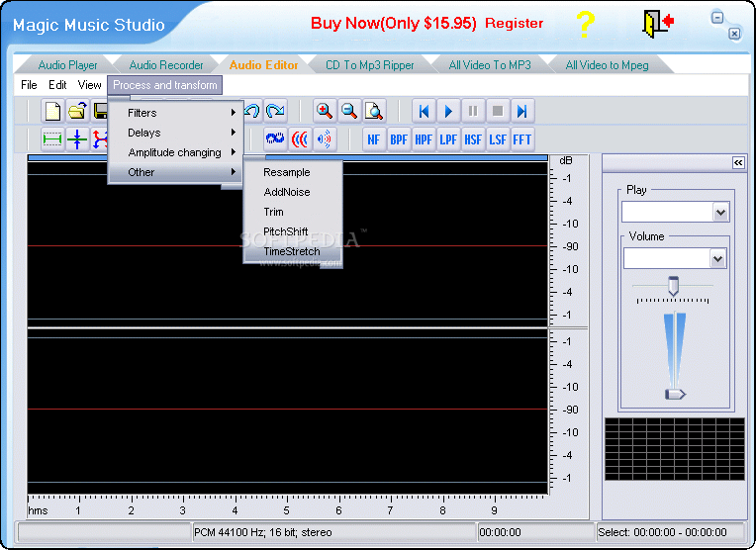756x550 pixels.
Task: Choose PitchShift from the submenu
Action: coord(293,231)
